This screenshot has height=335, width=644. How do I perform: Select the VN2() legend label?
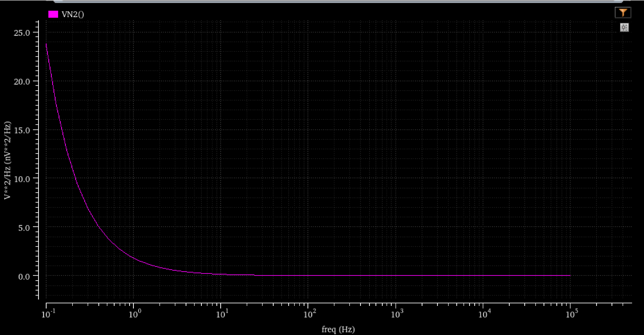click(x=73, y=15)
